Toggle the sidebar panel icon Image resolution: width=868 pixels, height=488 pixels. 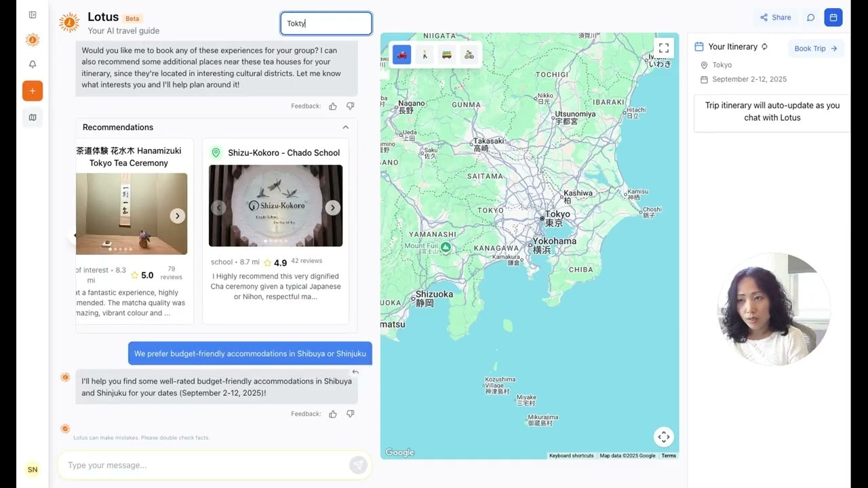pyautogui.click(x=33, y=15)
